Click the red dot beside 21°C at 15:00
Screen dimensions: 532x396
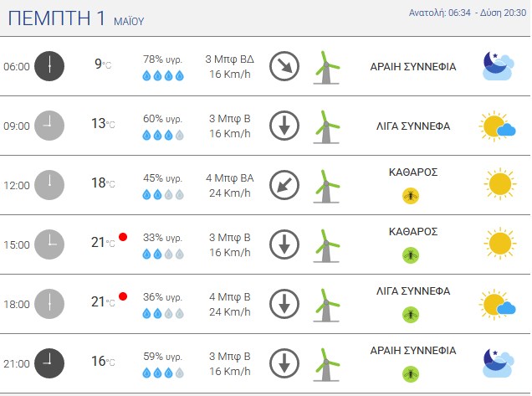[x=123, y=237]
